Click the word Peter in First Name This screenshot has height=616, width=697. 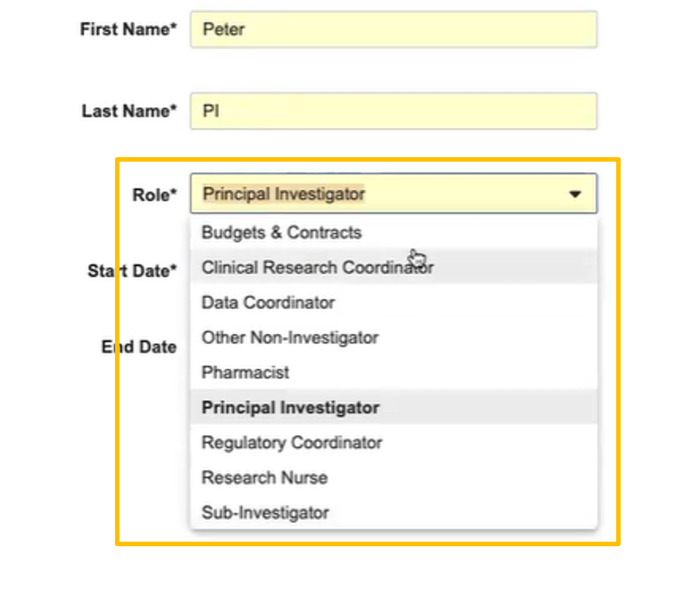[223, 30]
